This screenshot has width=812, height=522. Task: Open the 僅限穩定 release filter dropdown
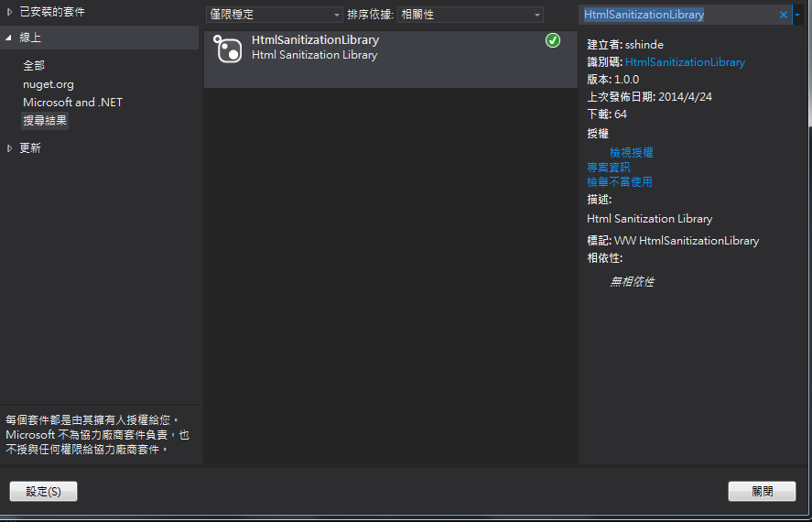tap(275, 15)
